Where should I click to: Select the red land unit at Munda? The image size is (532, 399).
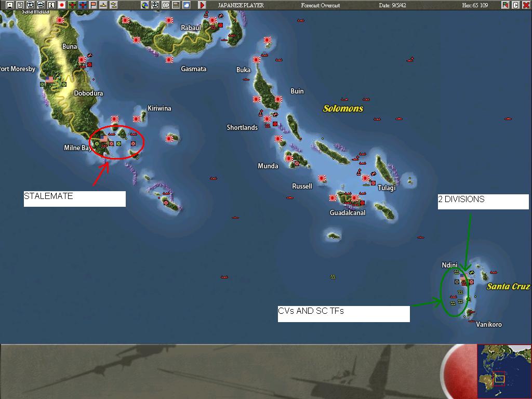click(297, 163)
